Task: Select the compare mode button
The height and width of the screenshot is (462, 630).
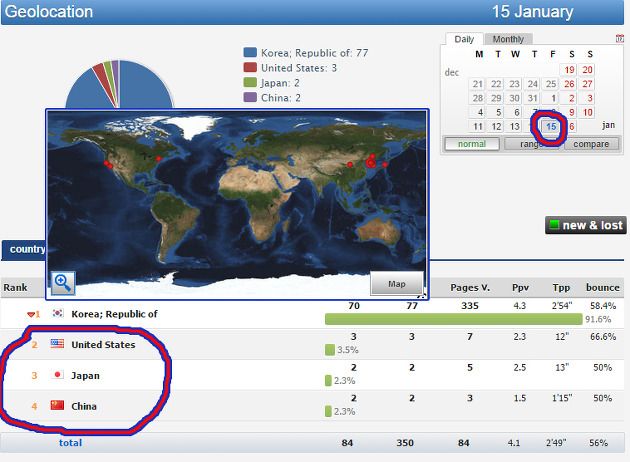Action: point(591,144)
